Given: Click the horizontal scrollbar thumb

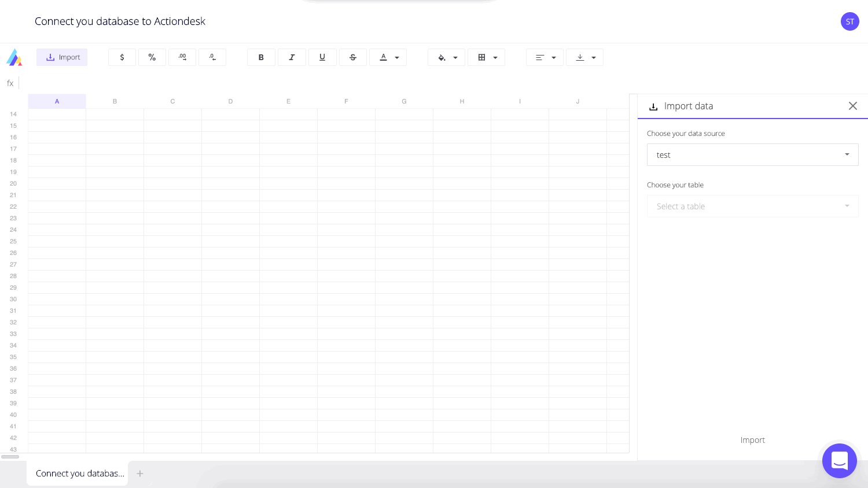Looking at the screenshot, I should coord(10,457).
